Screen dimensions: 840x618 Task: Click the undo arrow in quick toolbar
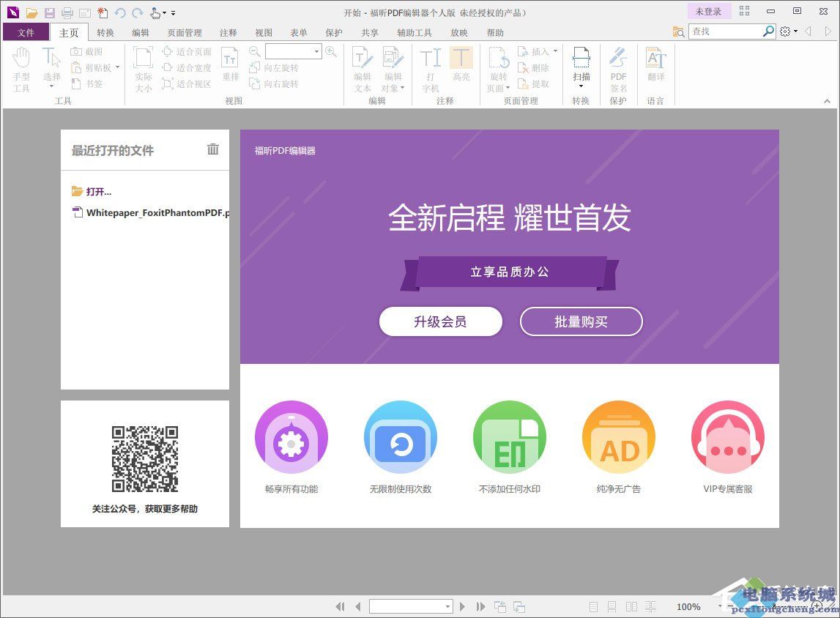(x=120, y=13)
